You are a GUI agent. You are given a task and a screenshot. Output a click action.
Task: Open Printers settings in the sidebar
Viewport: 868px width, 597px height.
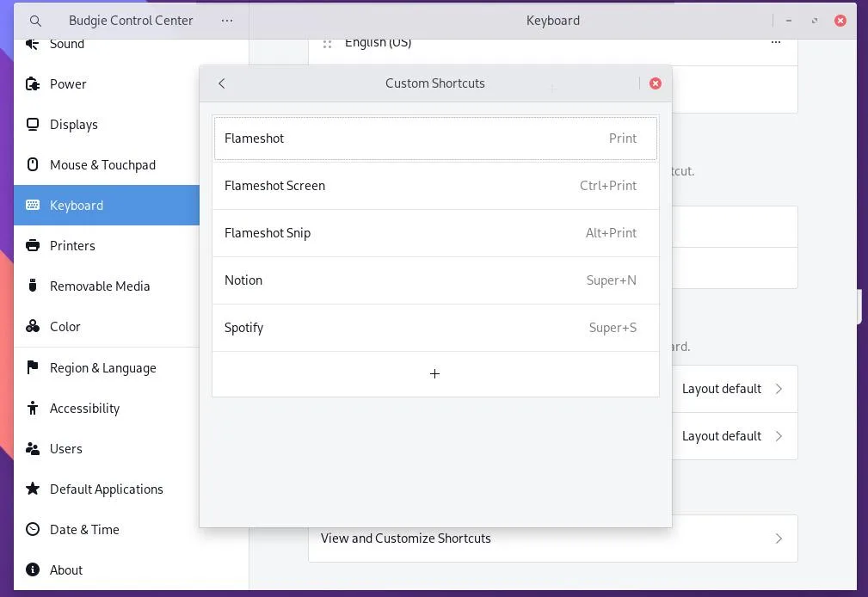click(72, 245)
